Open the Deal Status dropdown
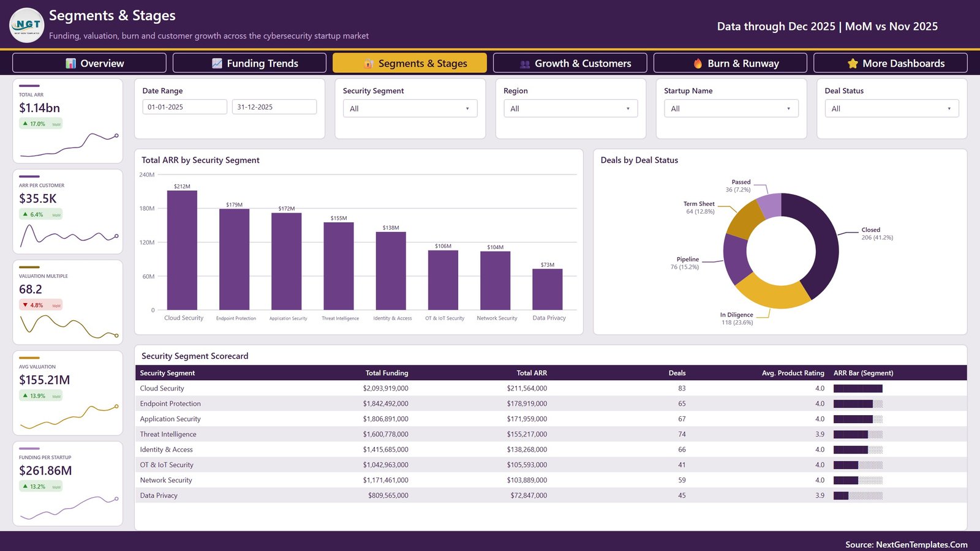The height and width of the screenshot is (551, 980). coord(892,108)
